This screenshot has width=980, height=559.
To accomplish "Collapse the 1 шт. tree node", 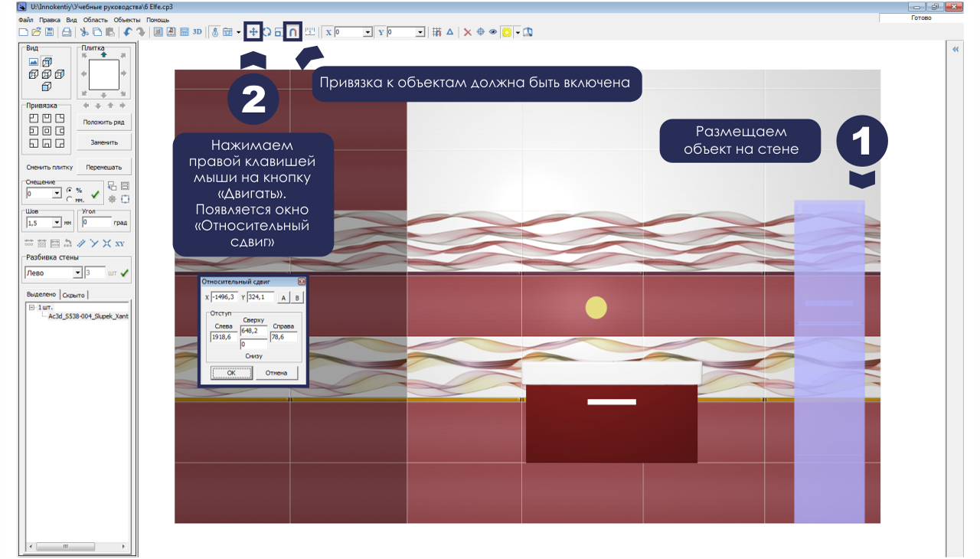I will 31,307.
